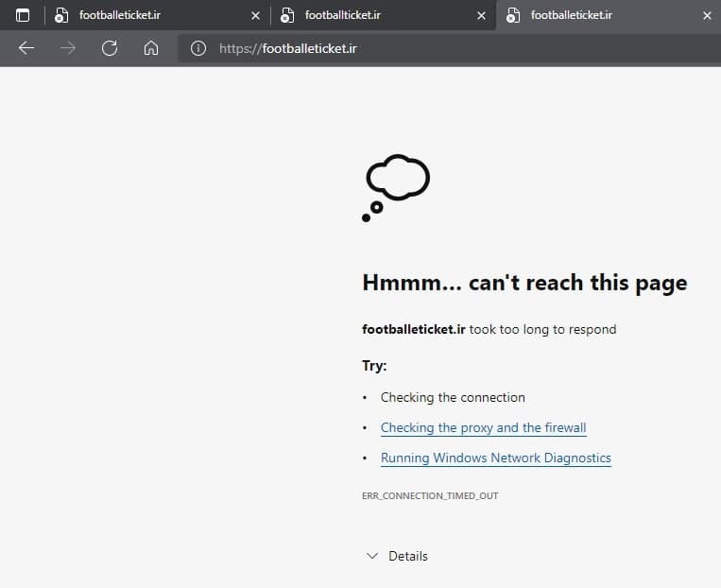Click the favicon of the footballticket.ir tab

coord(288,15)
